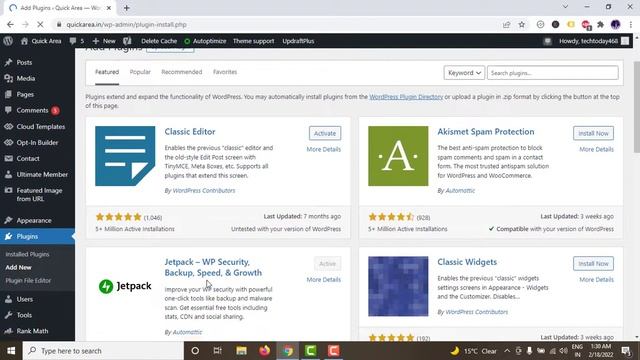
Task: Go to Installed Plugins submenu
Action: click(x=27, y=254)
